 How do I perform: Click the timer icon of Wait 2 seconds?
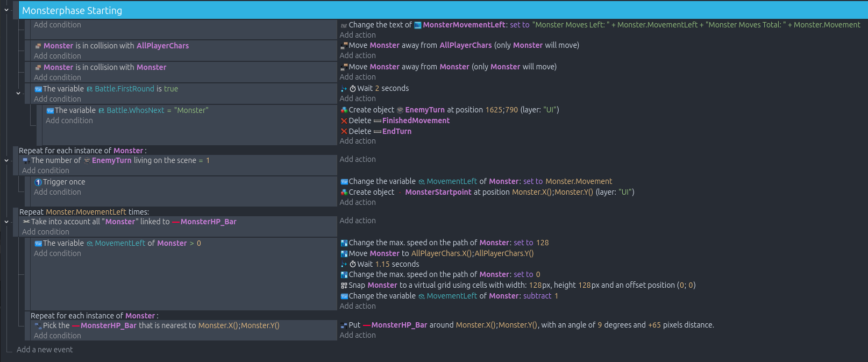(353, 89)
